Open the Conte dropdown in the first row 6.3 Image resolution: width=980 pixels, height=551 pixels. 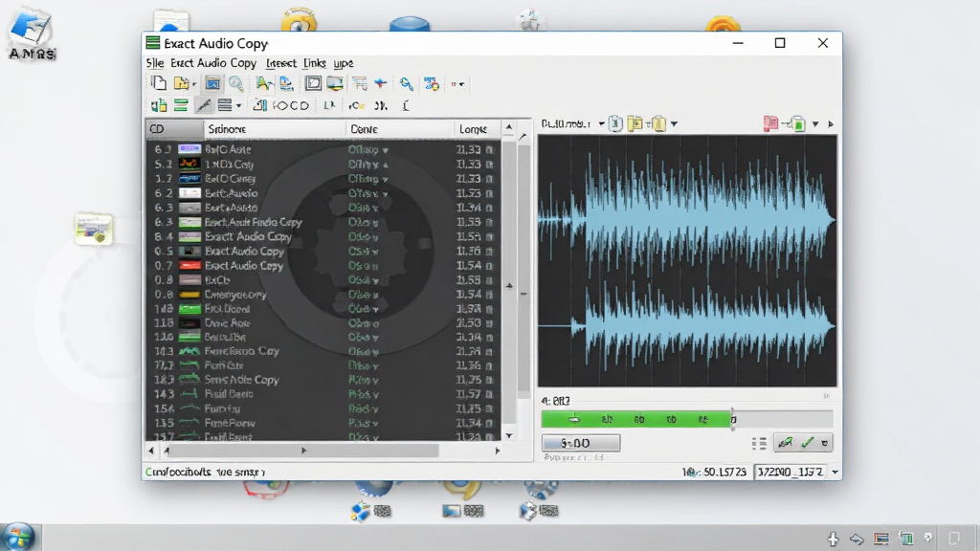[386, 150]
